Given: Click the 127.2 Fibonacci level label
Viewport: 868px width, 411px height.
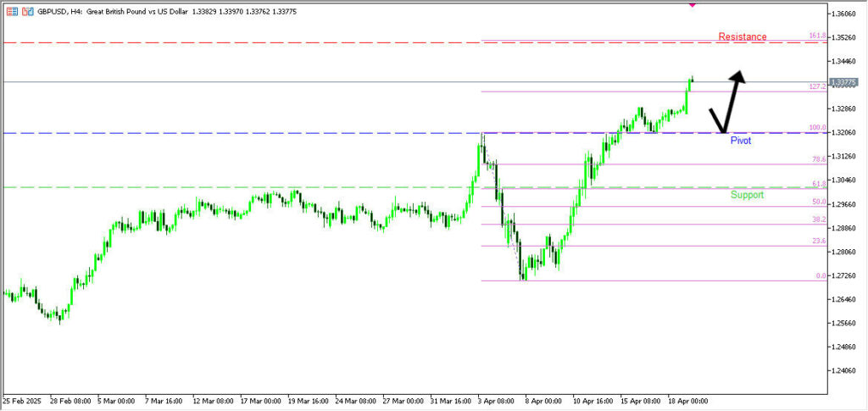Looking at the screenshot, I should [817, 86].
